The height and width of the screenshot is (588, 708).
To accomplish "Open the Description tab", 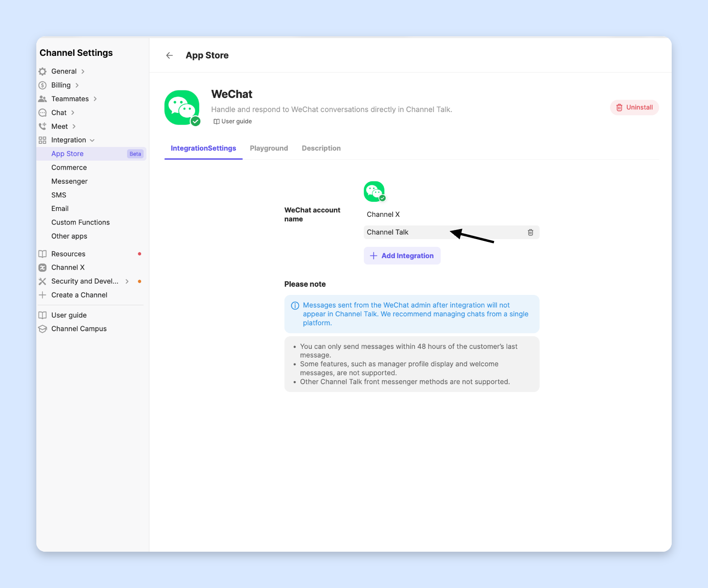I will pos(321,148).
